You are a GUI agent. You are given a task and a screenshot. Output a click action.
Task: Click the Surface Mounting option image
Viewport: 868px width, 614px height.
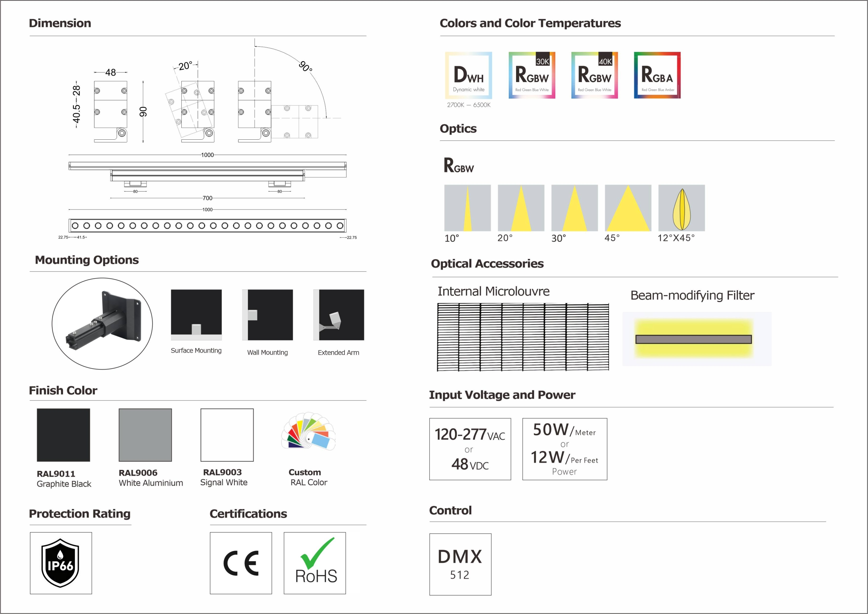click(x=196, y=315)
